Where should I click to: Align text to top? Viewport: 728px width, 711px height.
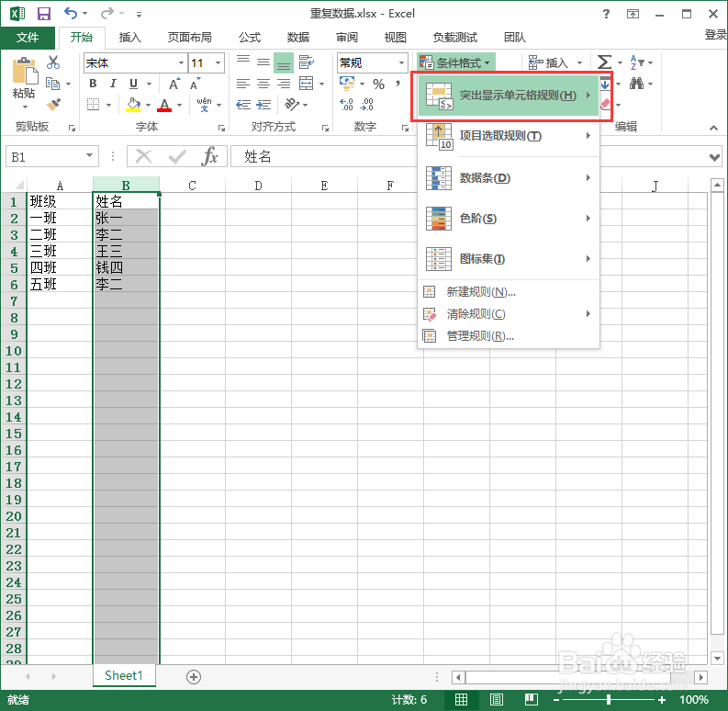click(x=243, y=62)
